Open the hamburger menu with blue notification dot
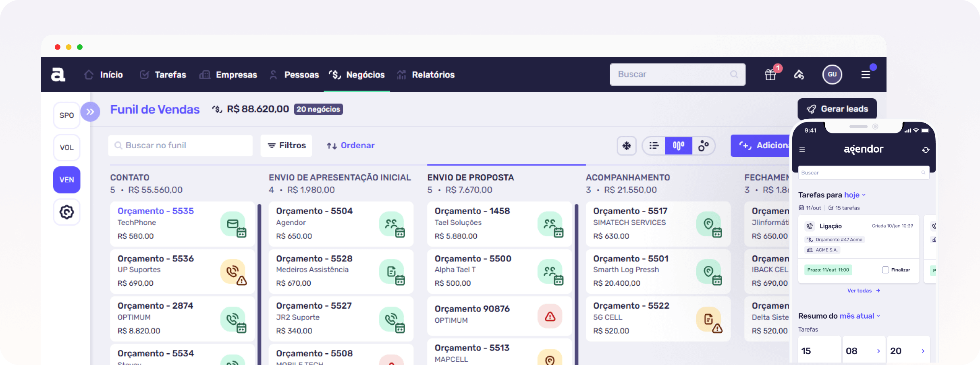 click(x=866, y=75)
